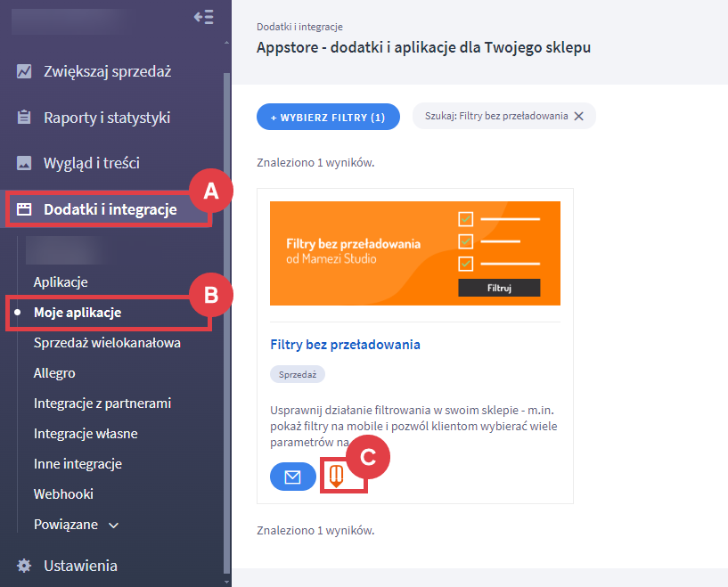
Task: Click the Zwiększaj sprzedaż chart icon
Action: (x=24, y=71)
